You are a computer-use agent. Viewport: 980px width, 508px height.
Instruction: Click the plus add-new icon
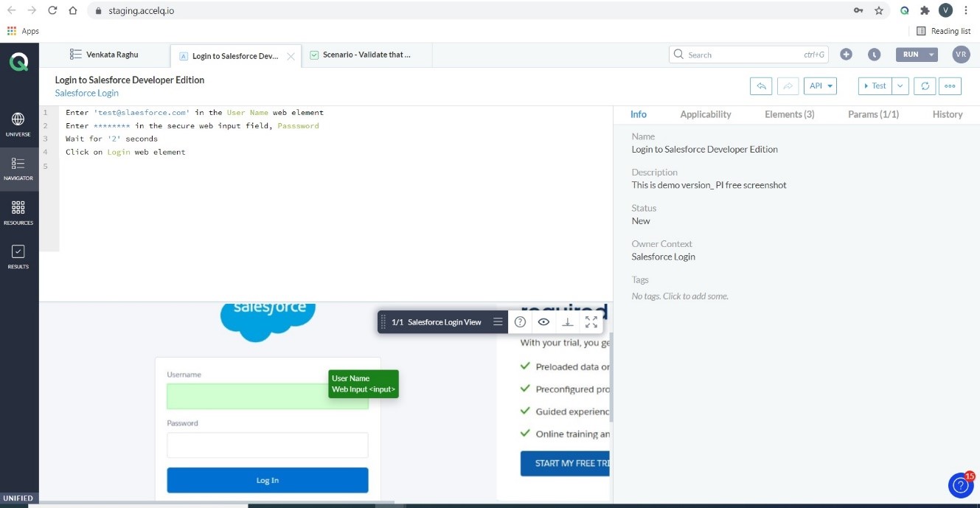(846, 55)
